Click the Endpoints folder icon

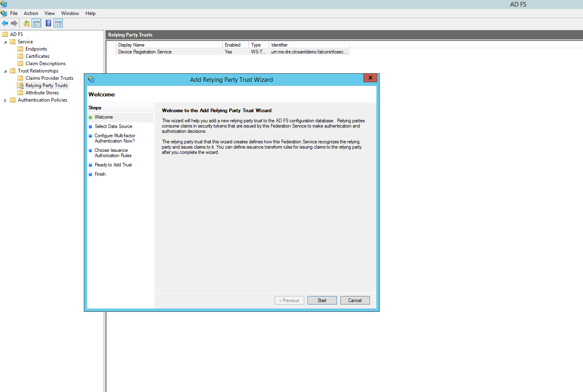20,49
